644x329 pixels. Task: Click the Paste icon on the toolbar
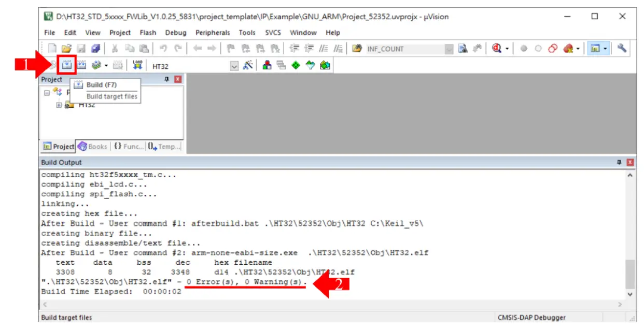tap(144, 49)
